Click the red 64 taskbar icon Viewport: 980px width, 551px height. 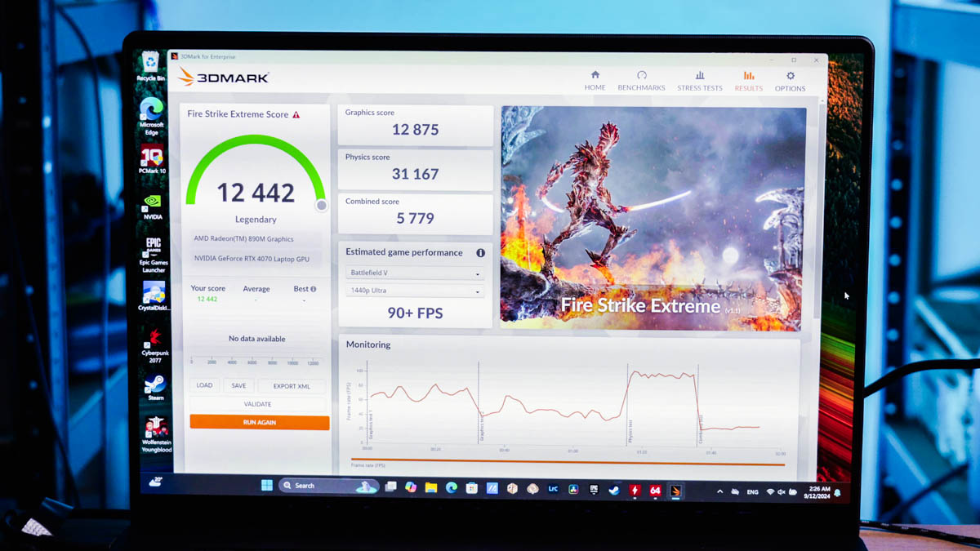[x=655, y=491]
